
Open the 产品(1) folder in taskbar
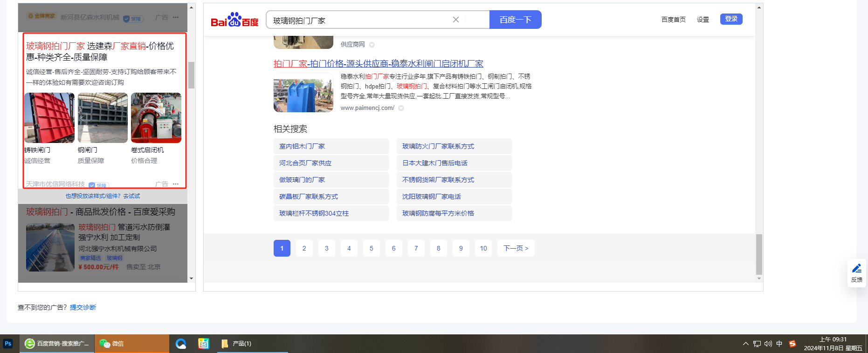[x=237, y=344]
